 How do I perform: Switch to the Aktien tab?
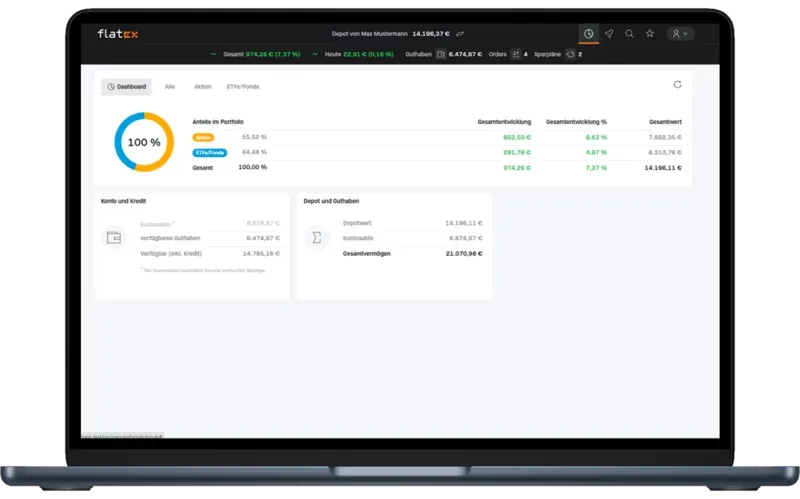point(203,87)
